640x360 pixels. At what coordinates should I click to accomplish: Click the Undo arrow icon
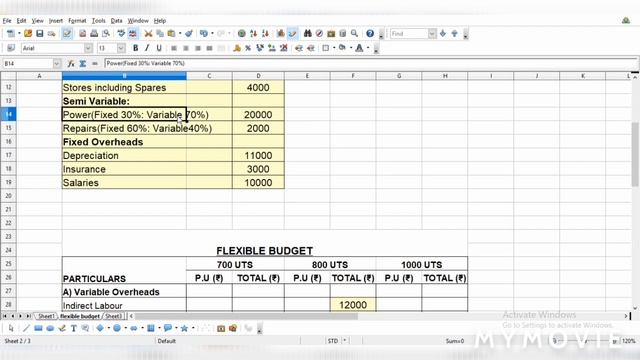[x=203, y=34]
